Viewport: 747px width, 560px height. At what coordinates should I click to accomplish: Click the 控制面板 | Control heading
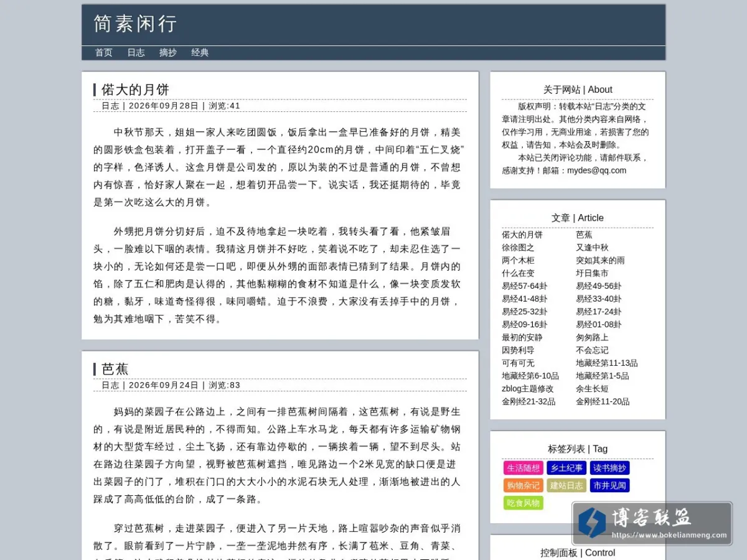tap(578, 553)
